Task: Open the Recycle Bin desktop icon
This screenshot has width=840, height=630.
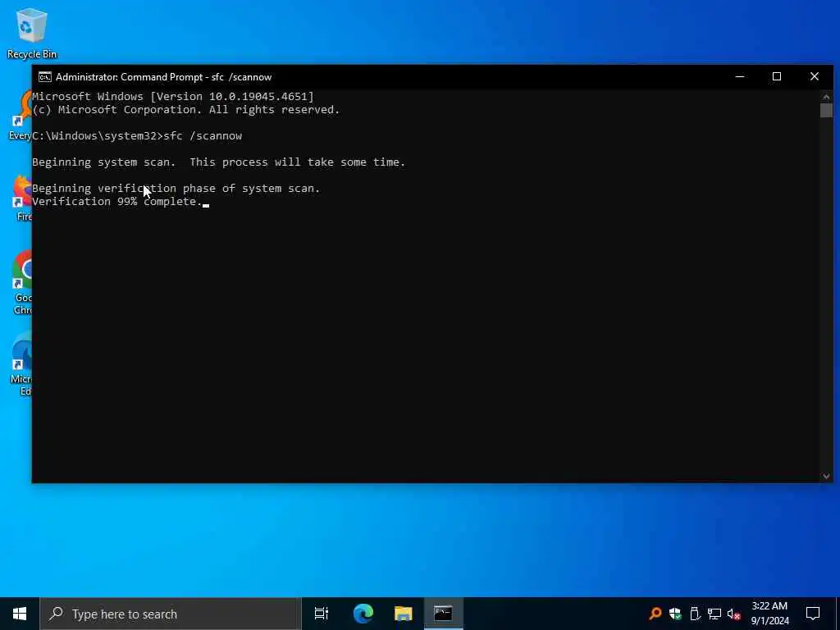Action: pyautogui.click(x=32, y=33)
